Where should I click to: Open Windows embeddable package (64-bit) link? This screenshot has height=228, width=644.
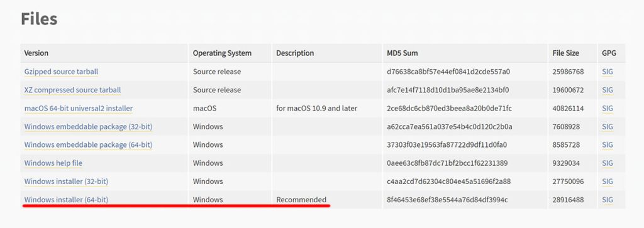pos(88,144)
